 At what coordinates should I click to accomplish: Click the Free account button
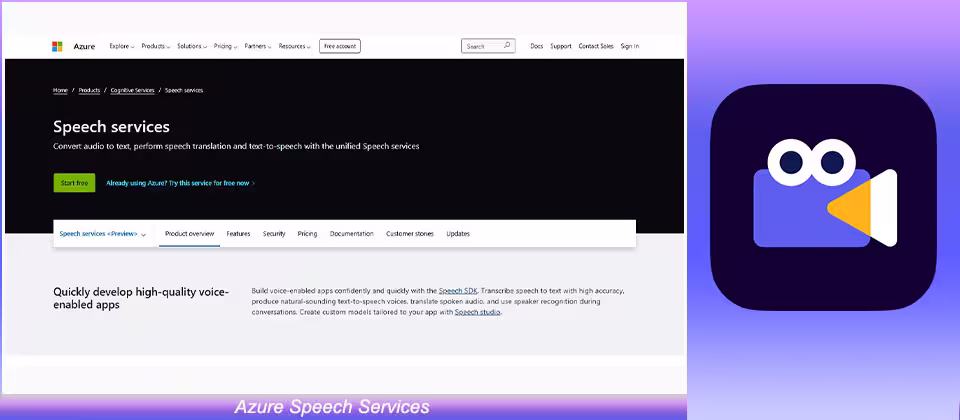point(340,47)
